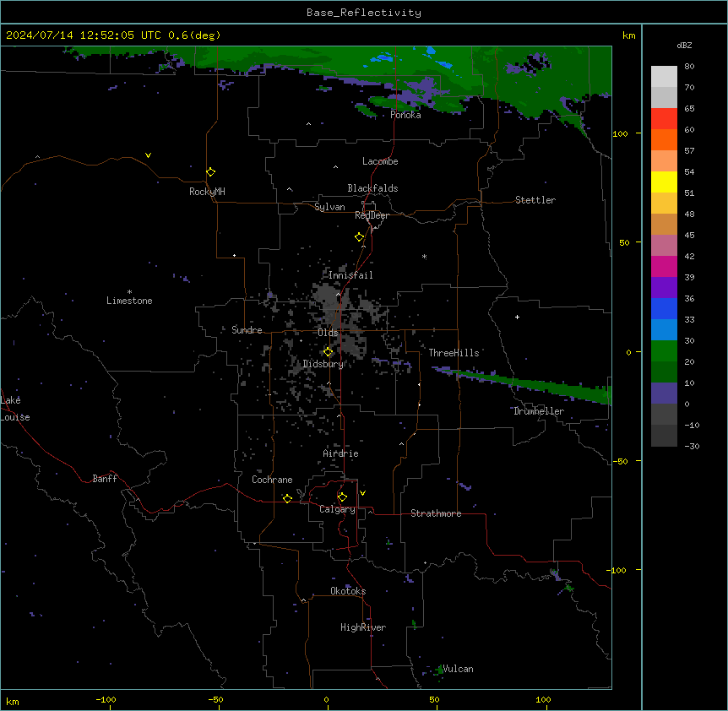Click the blue echo patch in the northern rain band

click(383, 58)
